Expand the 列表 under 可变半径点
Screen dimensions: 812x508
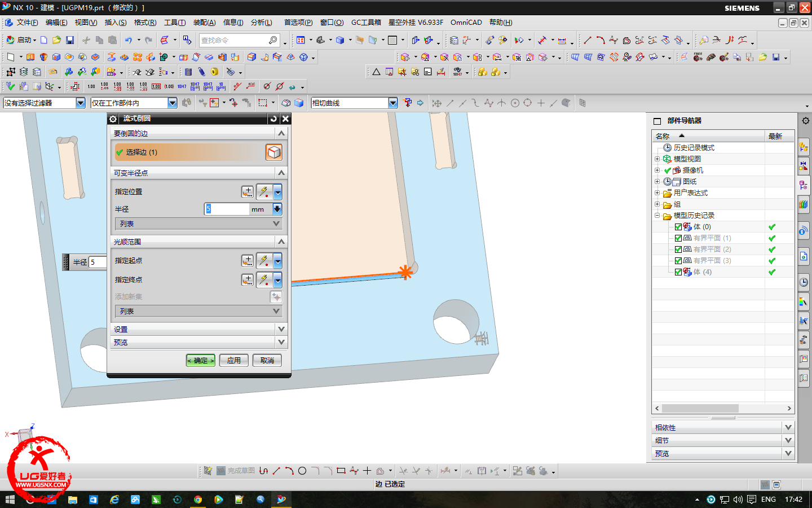coord(198,224)
